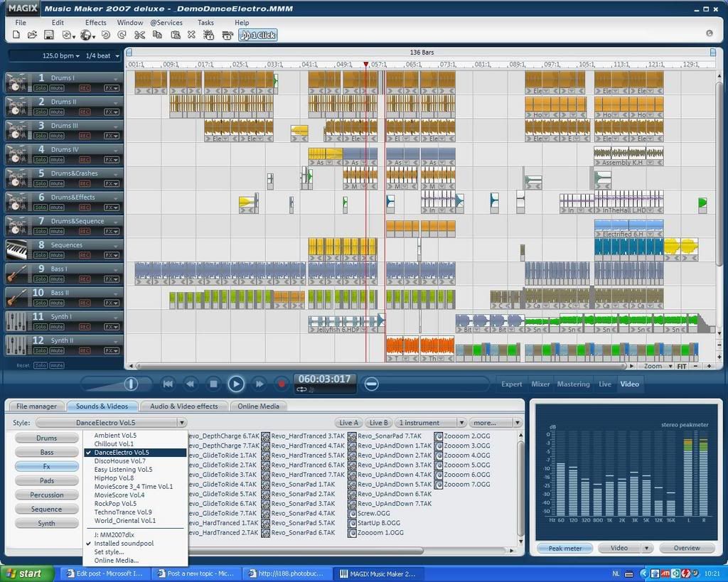Screen dimensions: 728x582
Task: Click the guitar icon of track 9 Bass I
Action: pyautogui.click(x=17, y=274)
